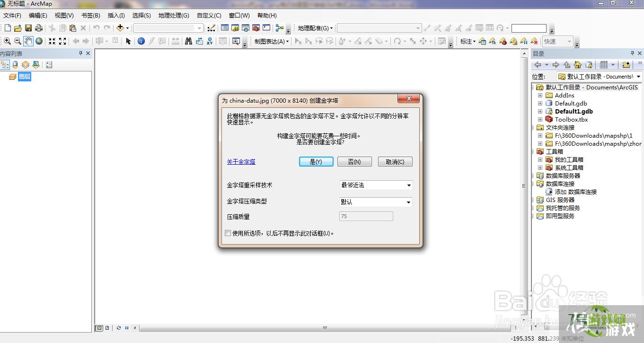This screenshot has height=343, width=644.
Task: Click the refresh map view button
Action: 119,328
